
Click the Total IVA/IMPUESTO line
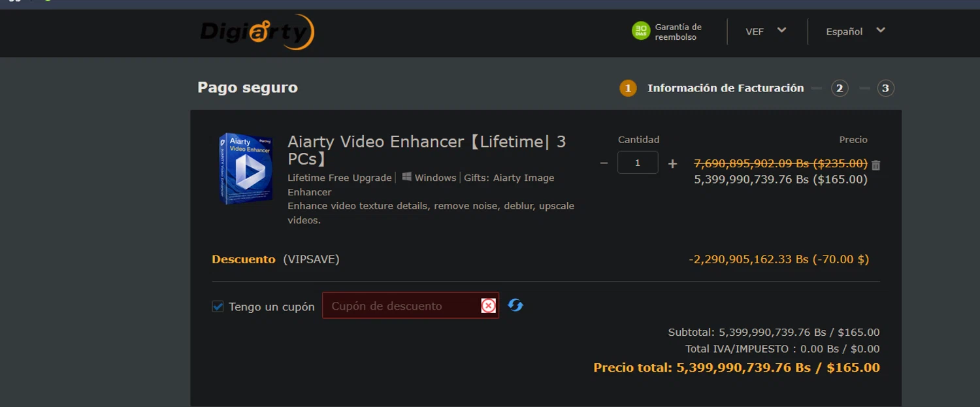(782, 350)
